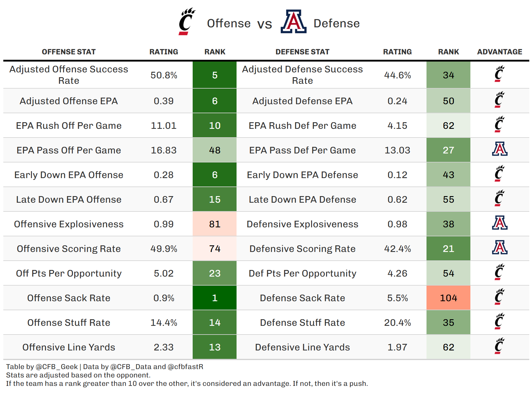Image resolution: width=532 pixels, height=394 pixels.
Task: Select Cincinnati logo in the Stuff Rate row
Action: (x=500, y=322)
